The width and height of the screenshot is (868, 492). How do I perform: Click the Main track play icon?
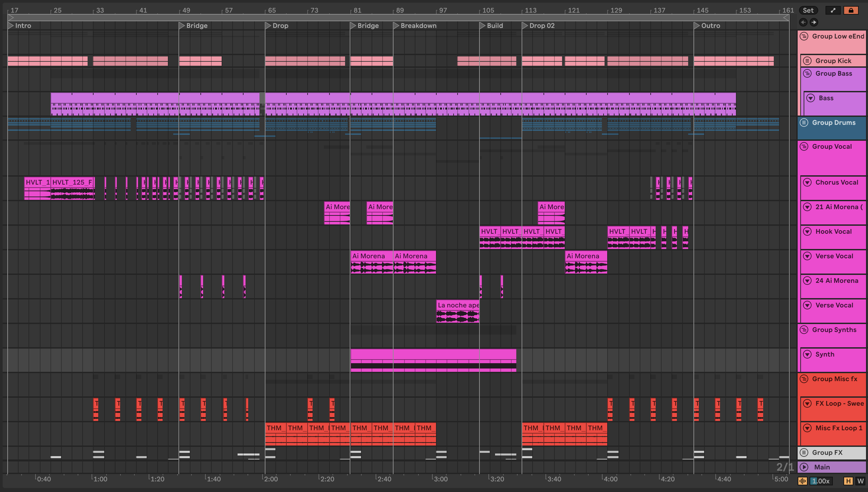[804, 467]
